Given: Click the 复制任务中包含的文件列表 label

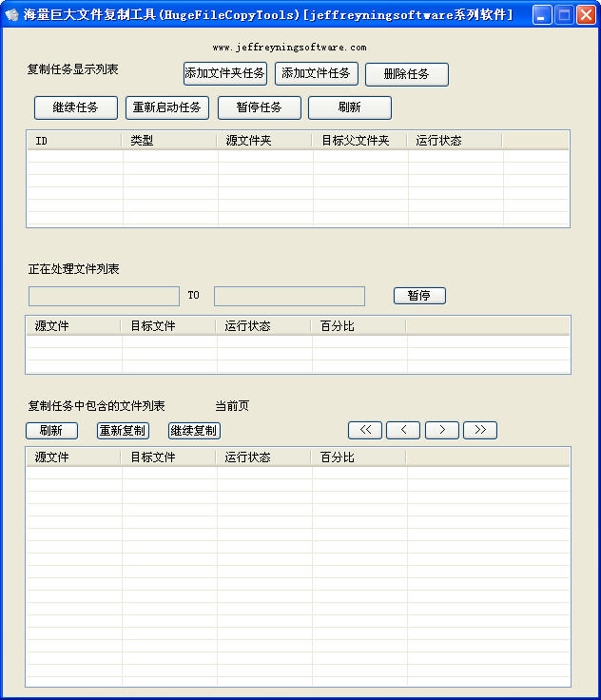Looking at the screenshot, I should click(96, 406).
